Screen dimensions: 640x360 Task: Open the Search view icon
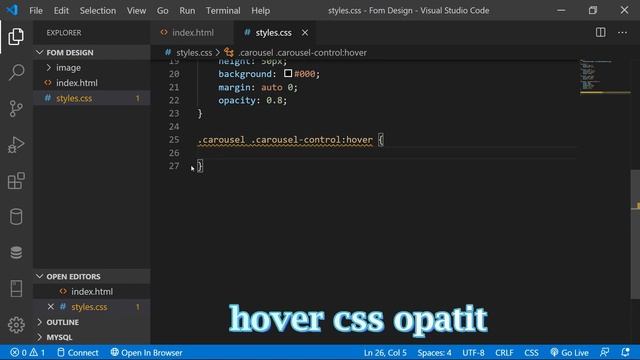click(x=16, y=72)
